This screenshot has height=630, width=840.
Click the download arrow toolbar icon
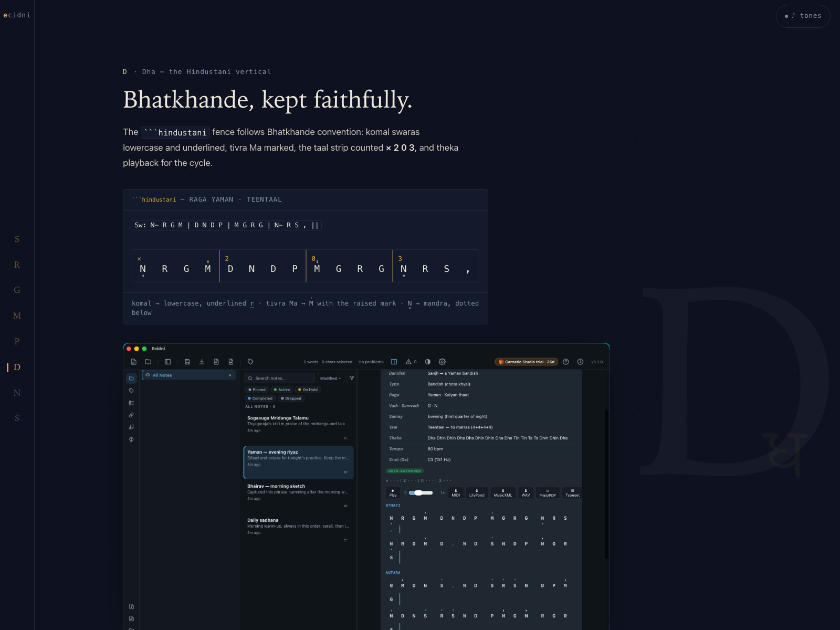(202, 362)
